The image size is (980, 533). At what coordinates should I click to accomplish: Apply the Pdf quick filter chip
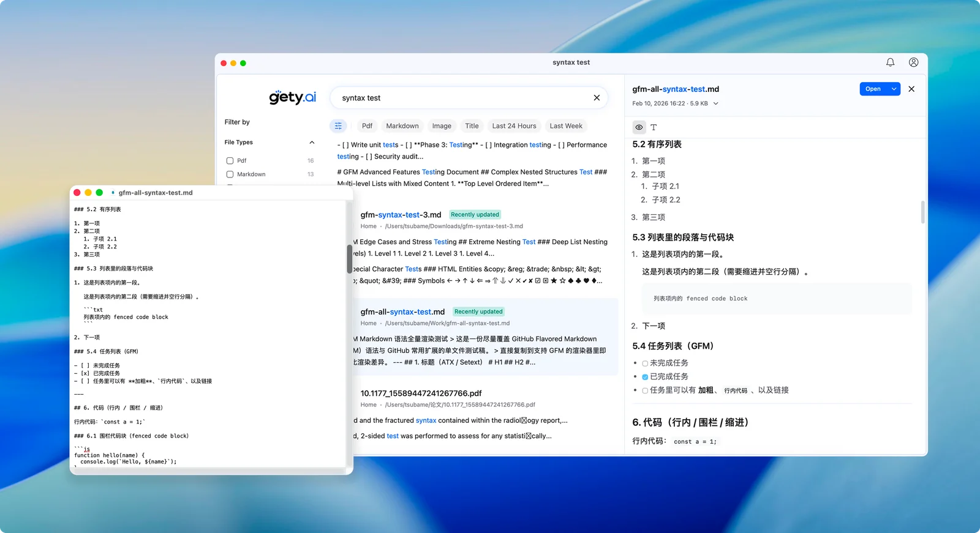(x=367, y=126)
